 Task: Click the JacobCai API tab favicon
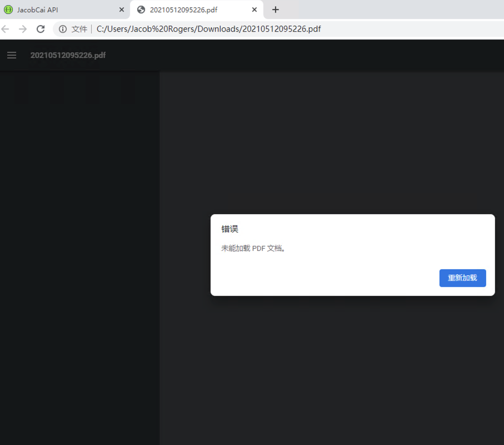point(9,9)
